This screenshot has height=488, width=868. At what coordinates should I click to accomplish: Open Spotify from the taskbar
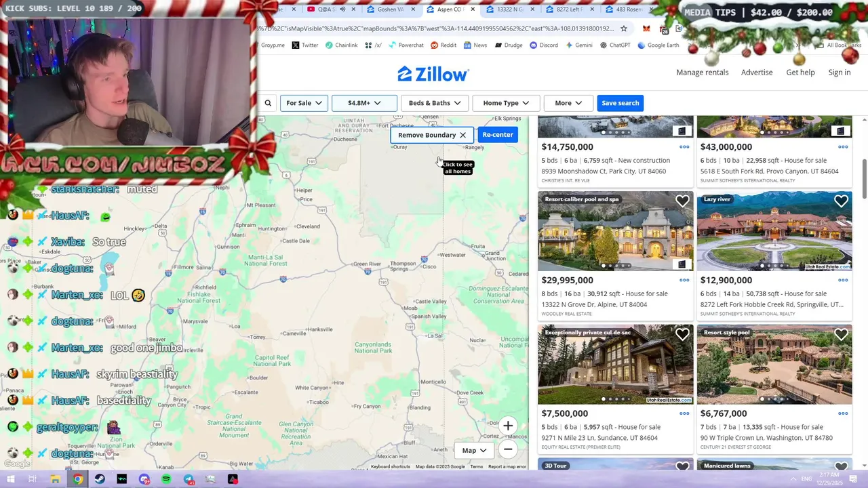tap(166, 479)
